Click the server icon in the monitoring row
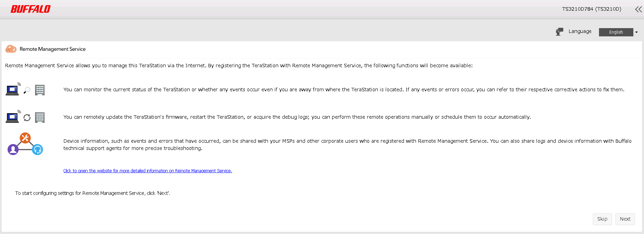644x234 pixels. pos(40,90)
